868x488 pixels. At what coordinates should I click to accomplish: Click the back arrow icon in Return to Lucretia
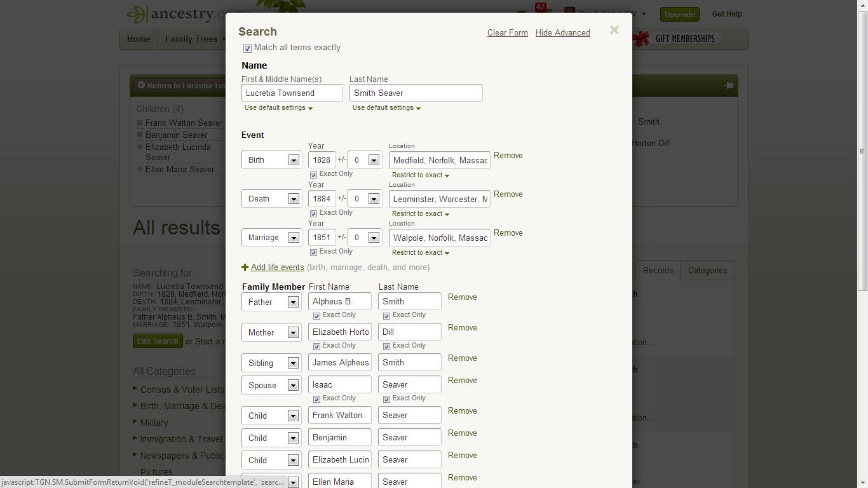click(141, 85)
